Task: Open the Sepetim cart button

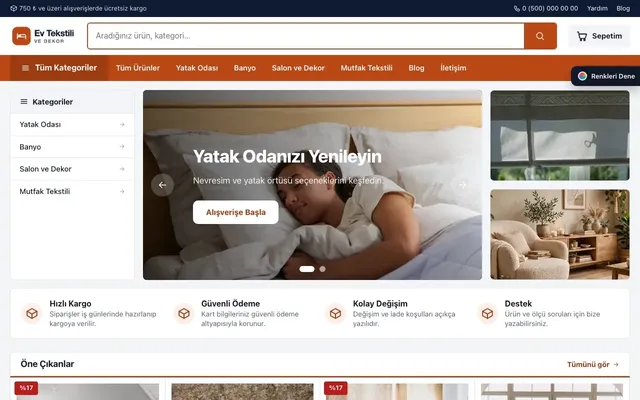Action: pos(599,36)
